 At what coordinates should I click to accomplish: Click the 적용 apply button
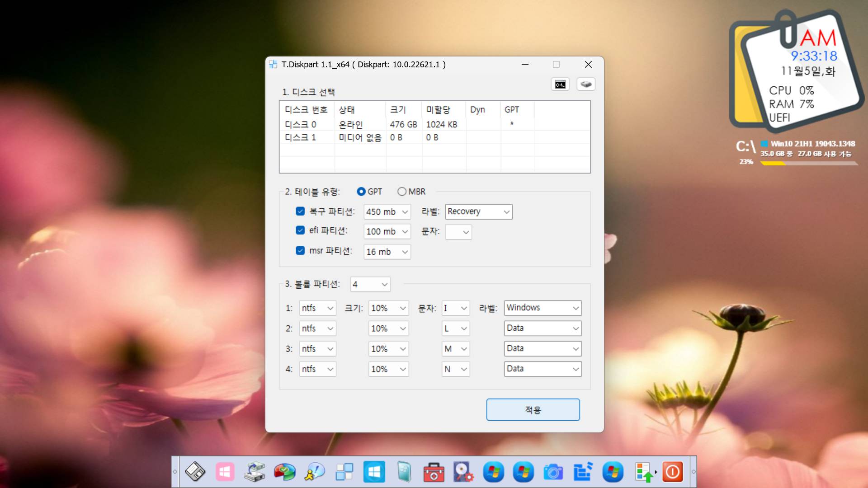click(x=533, y=410)
